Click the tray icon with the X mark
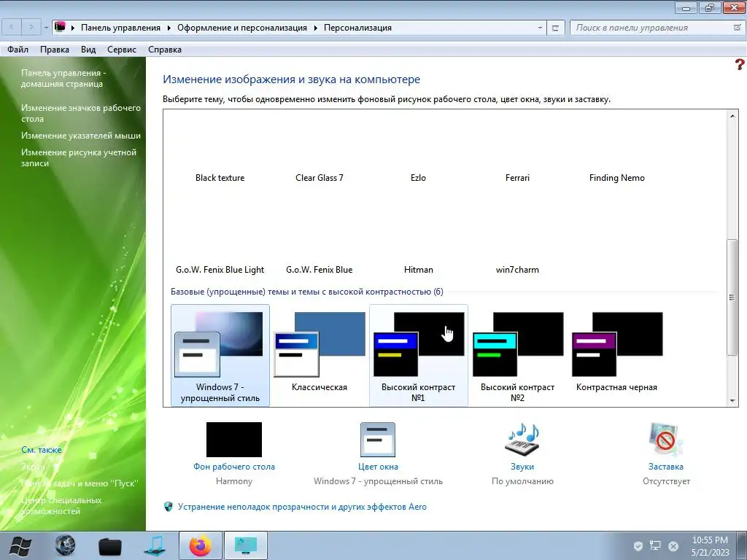Viewport: 747px width, 560px height. tap(673, 546)
